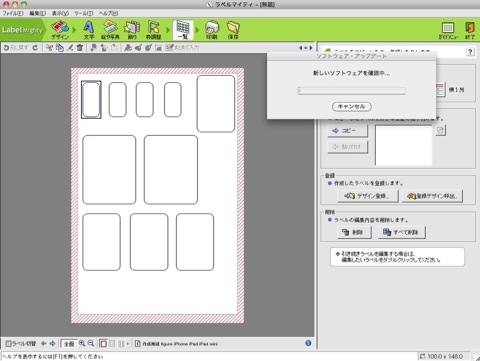Click the single-row layout icon beside 横1列
The image size is (480, 361).
pyautogui.click(x=440, y=89)
